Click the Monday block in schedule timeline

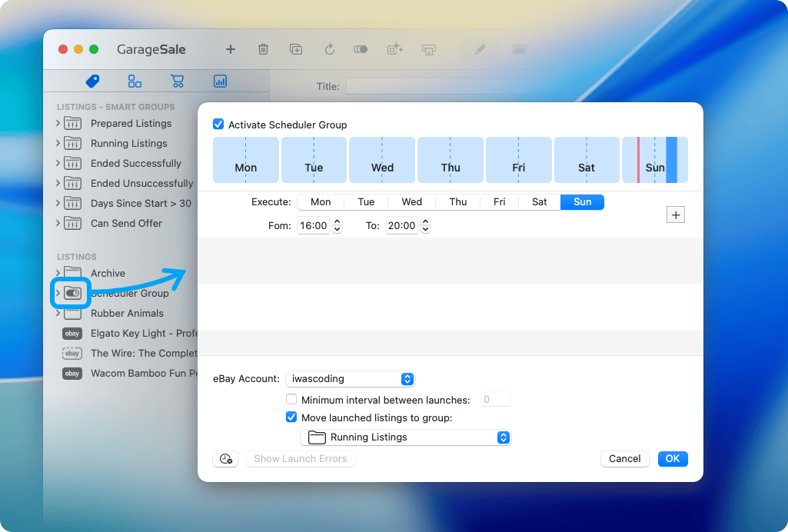point(246,160)
